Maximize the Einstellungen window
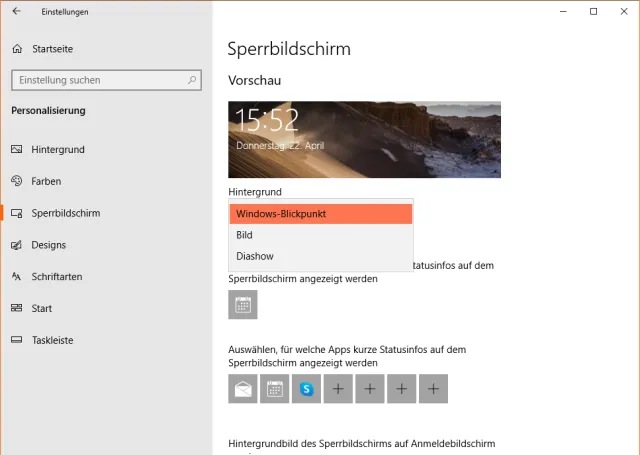640x455 pixels. click(593, 11)
